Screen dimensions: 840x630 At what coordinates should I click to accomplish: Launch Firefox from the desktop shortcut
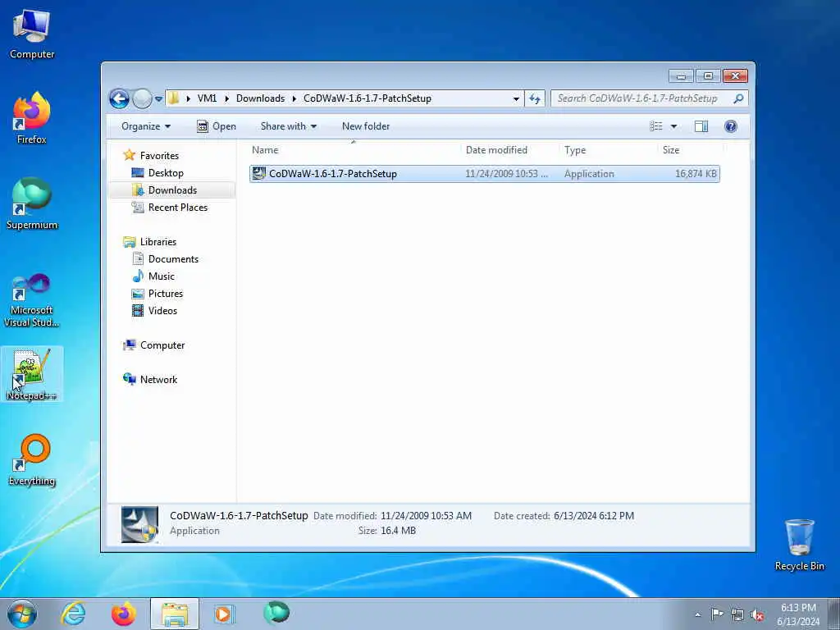(32, 118)
